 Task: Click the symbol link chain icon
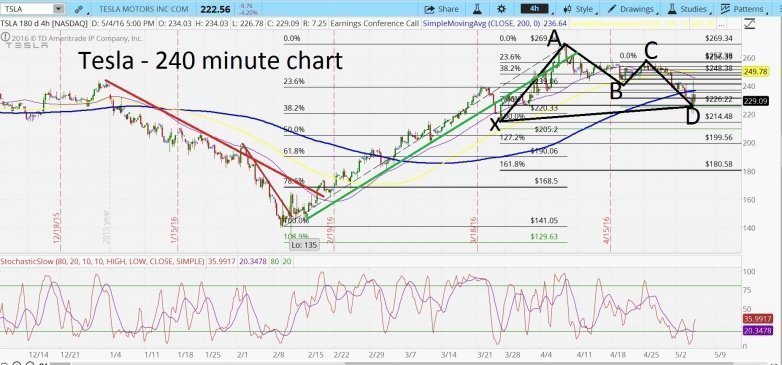pos(79,9)
